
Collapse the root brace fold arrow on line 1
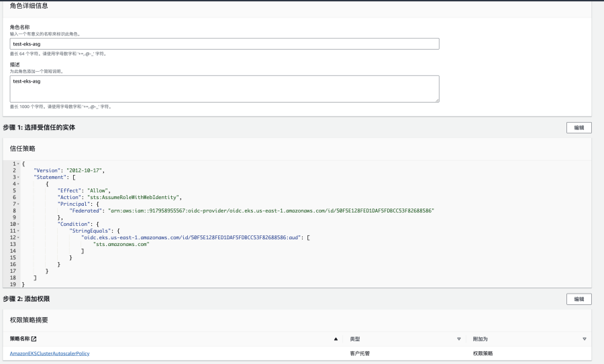pos(18,164)
